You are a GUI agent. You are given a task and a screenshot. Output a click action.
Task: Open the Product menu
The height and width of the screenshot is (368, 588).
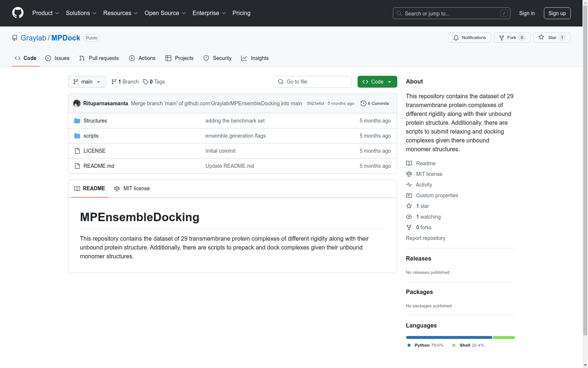[x=46, y=13]
